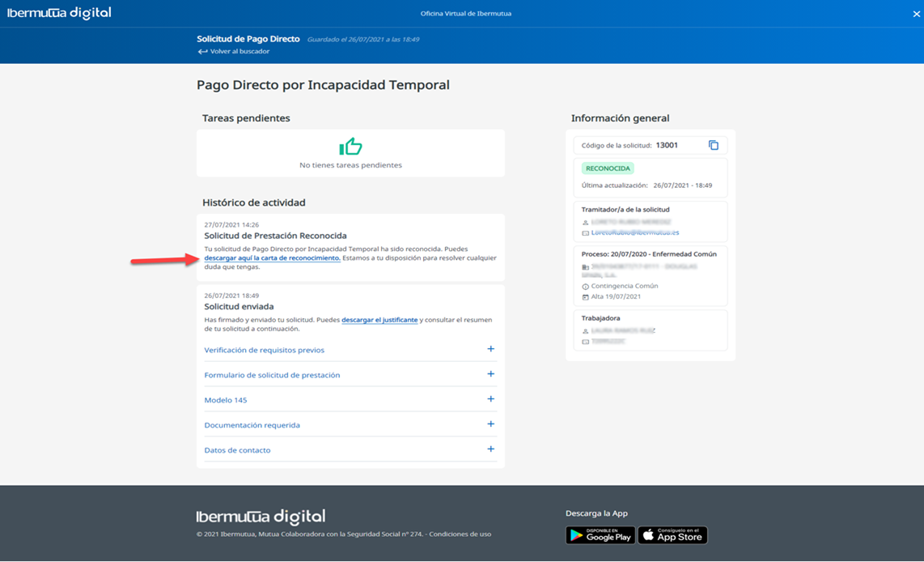Viewport: 924px width, 562px height.
Task: Open the App Store download badge
Action: coord(672,535)
